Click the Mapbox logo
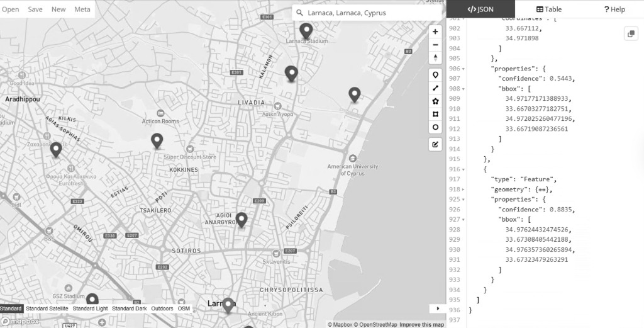Screen dimensions: 644x328 (20, 322)
